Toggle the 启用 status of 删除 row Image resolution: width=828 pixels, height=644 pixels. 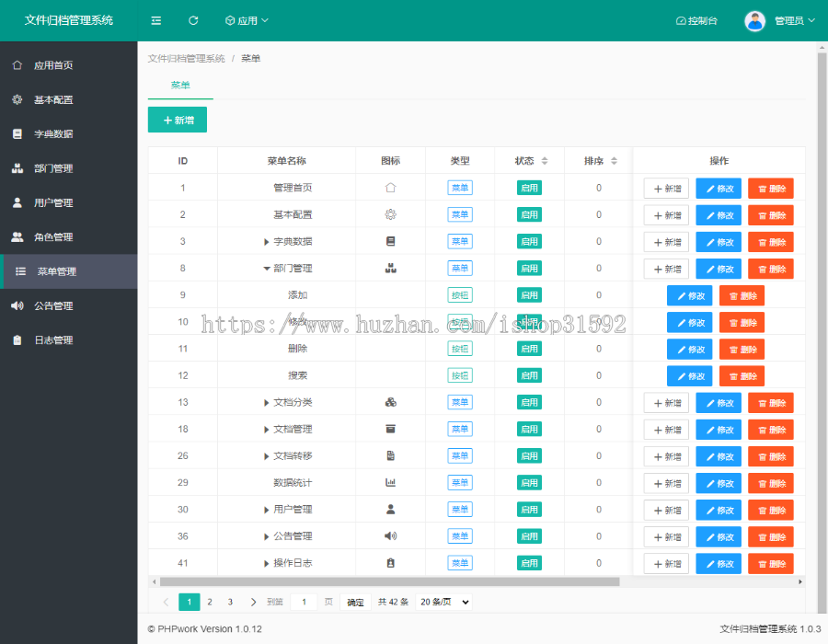tap(529, 349)
